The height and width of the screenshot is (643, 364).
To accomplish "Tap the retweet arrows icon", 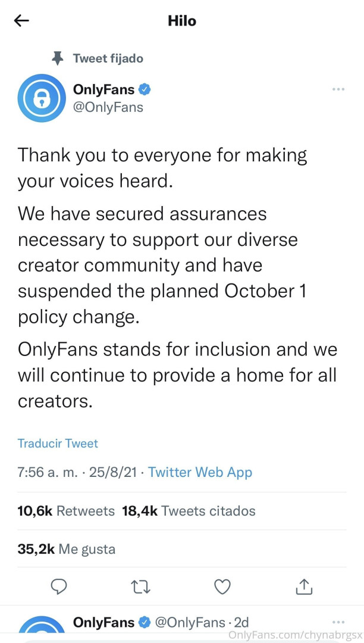I will [140, 587].
